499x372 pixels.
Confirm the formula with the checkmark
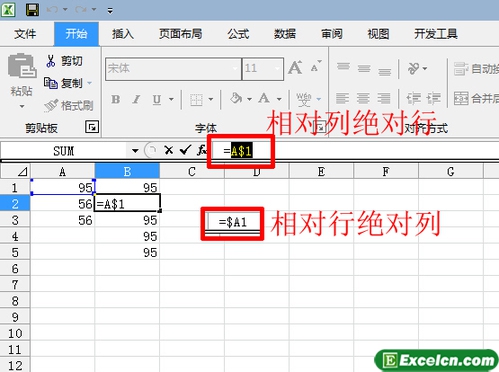(x=185, y=150)
